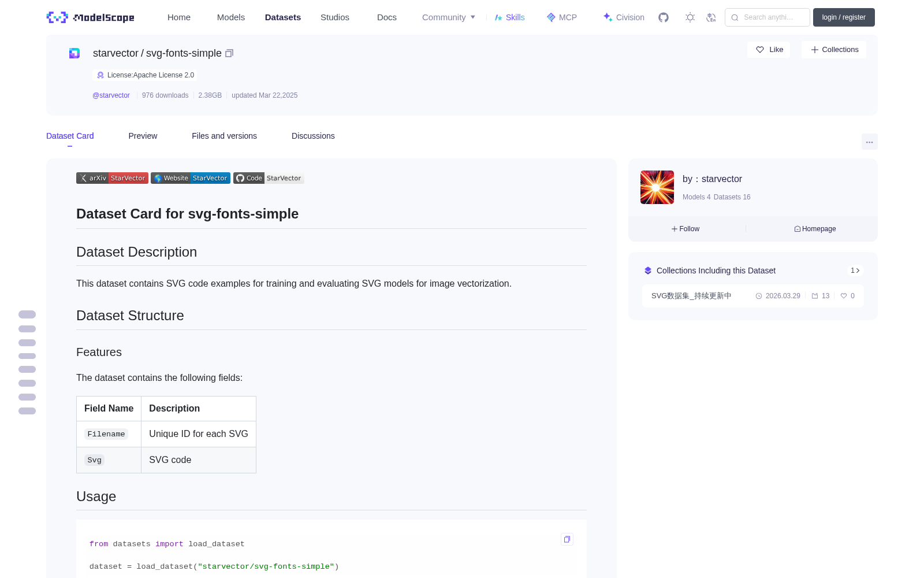924x578 pixels.
Task: Click the '2.38GB' size text
Action: 210,95
